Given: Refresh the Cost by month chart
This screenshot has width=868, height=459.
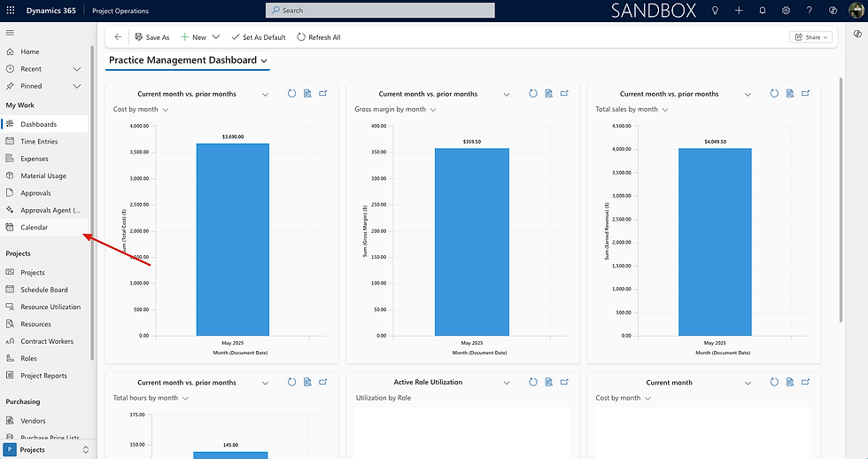Looking at the screenshot, I should pyautogui.click(x=291, y=94).
